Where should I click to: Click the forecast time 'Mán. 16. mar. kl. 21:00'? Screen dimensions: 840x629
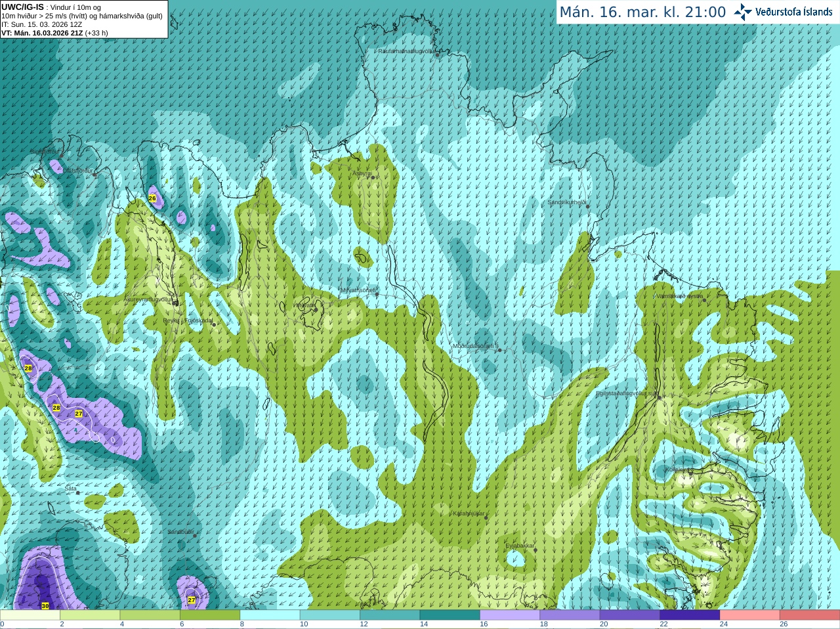[x=642, y=12]
